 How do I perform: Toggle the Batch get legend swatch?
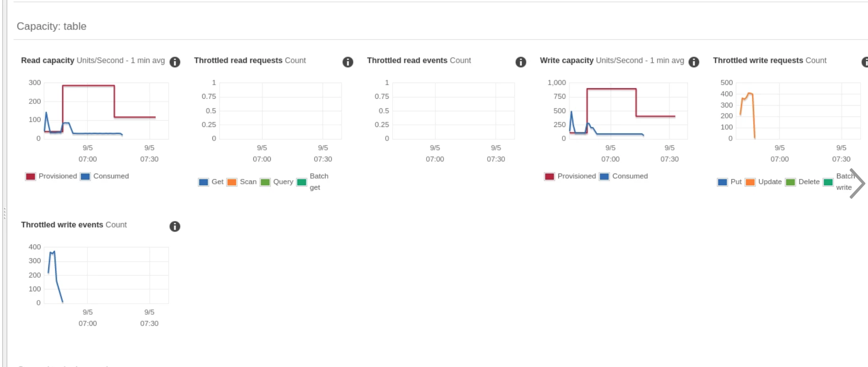pos(302,182)
